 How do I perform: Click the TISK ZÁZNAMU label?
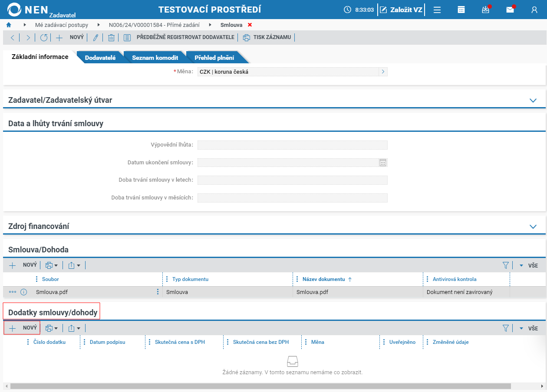(x=272, y=38)
